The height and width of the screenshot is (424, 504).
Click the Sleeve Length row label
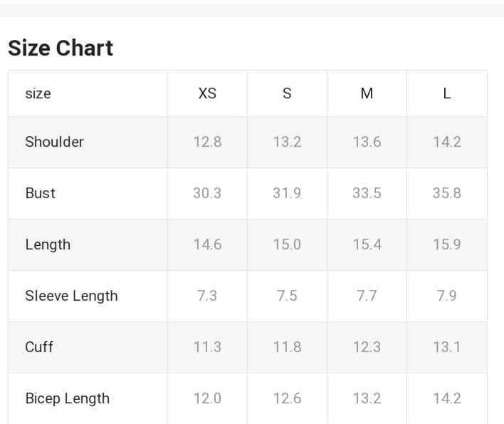coord(71,296)
